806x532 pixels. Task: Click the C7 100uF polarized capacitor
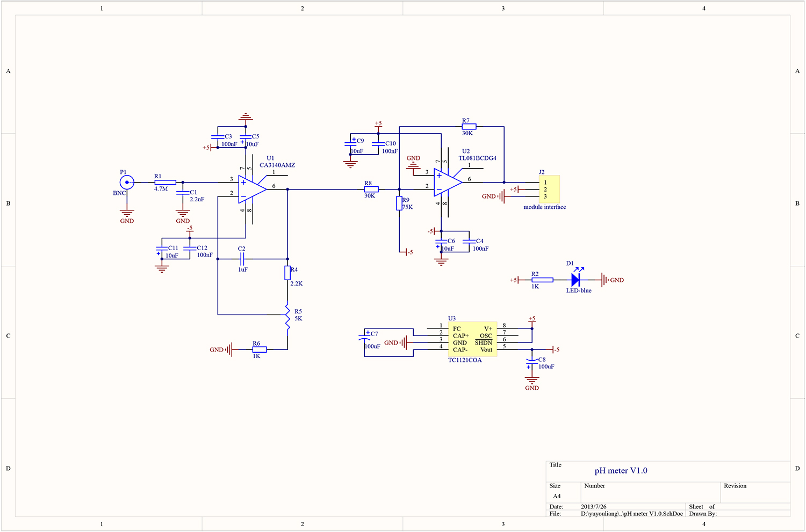tap(364, 338)
